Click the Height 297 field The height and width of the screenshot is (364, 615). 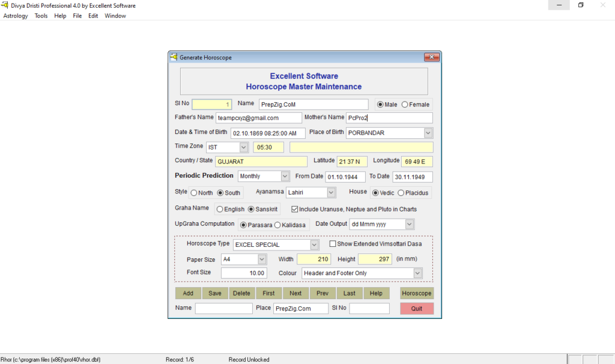click(375, 259)
